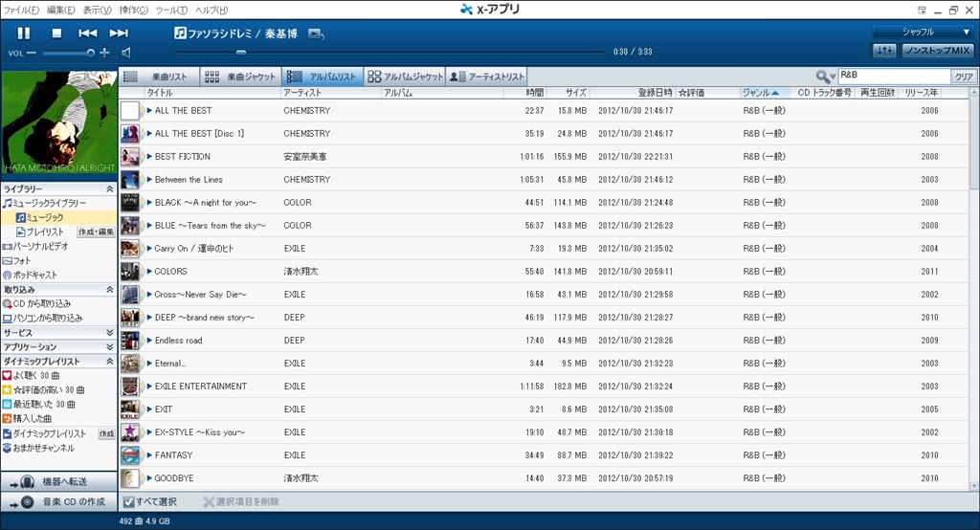The width and height of the screenshot is (980, 530).
Task: Open the equalizer settings button
Action: pos(883,51)
